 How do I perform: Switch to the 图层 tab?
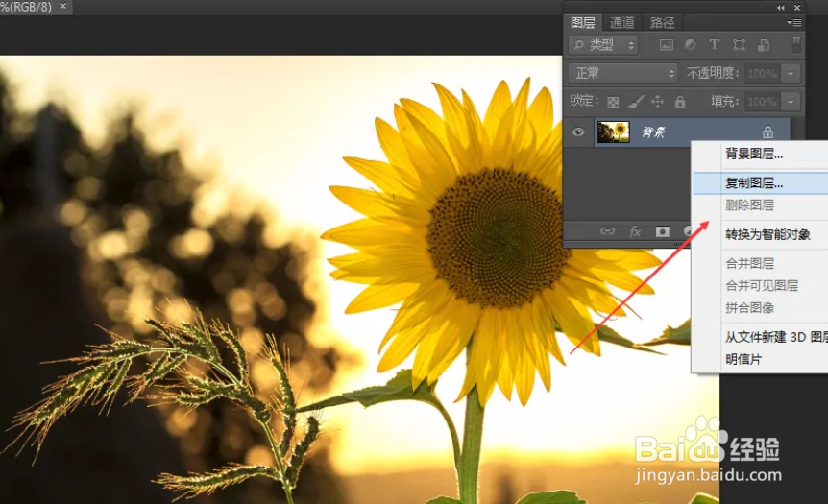click(x=583, y=23)
